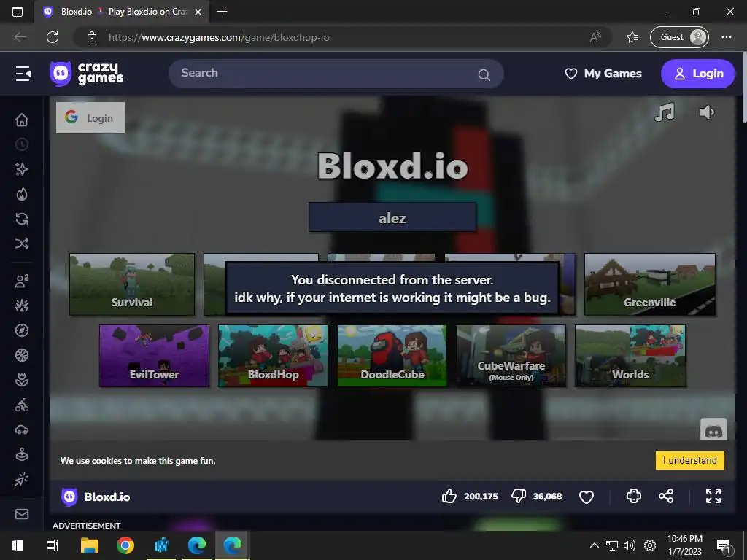Click the browser back arrow
This screenshot has height=560, width=747.
pyautogui.click(x=20, y=37)
